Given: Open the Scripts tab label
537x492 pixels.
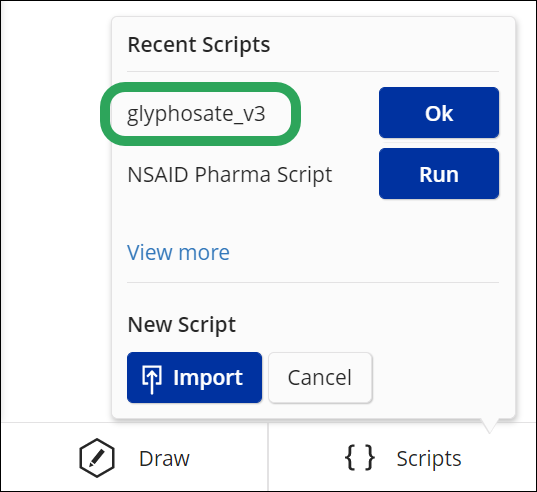Looking at the screenshot, I should [429, 458].
